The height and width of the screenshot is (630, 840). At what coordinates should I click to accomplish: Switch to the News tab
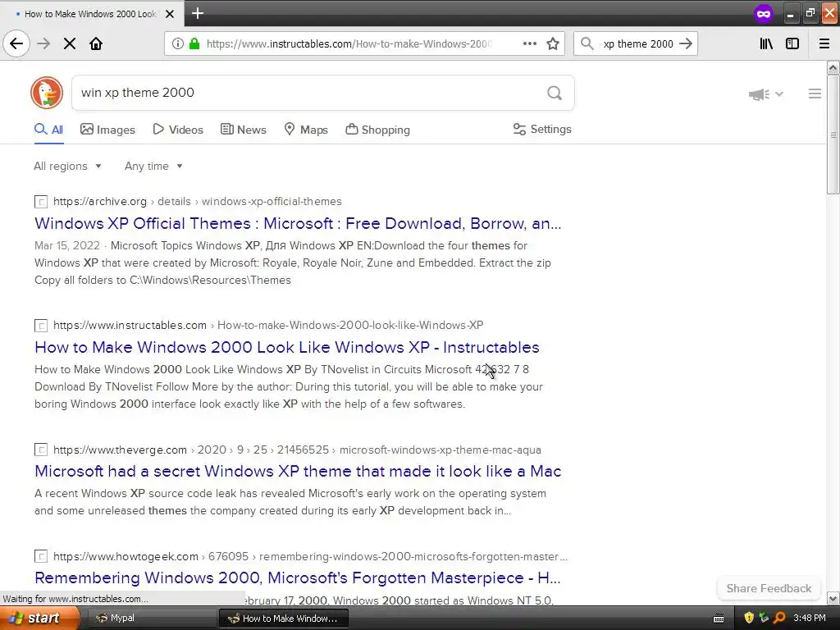[x=243, y=130]
